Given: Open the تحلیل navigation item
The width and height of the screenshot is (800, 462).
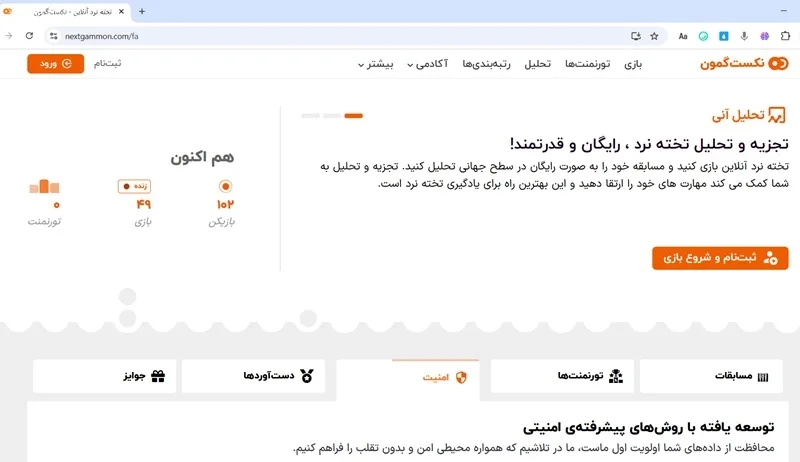Looking at the screenshot, I should tap(538, 64).
